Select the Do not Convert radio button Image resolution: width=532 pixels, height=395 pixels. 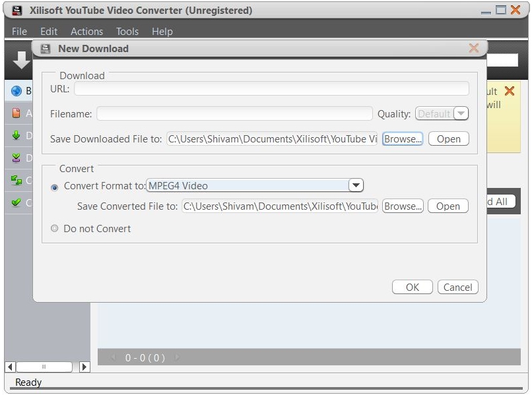click(54, 228)
